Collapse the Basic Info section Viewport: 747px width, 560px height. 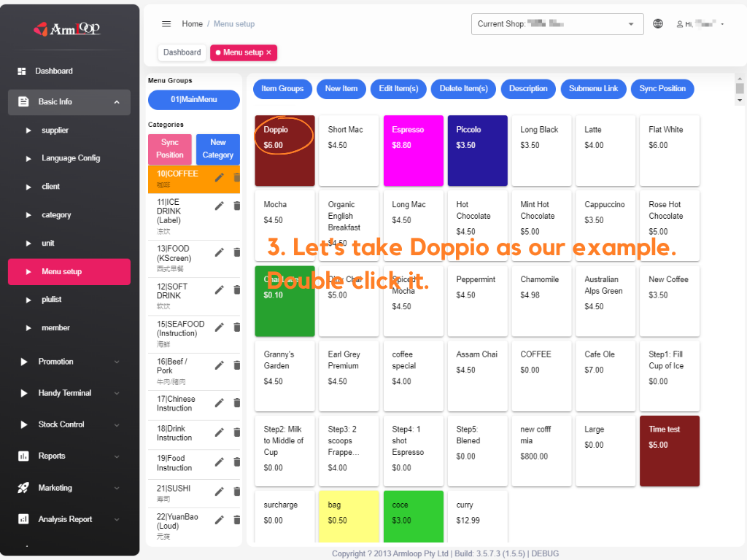(x=117, y=102)
